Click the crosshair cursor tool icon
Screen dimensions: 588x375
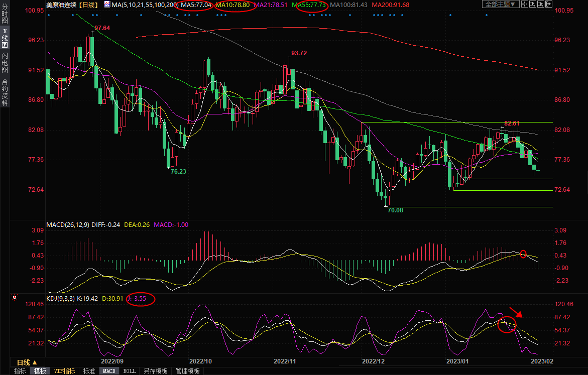[525, 4]
